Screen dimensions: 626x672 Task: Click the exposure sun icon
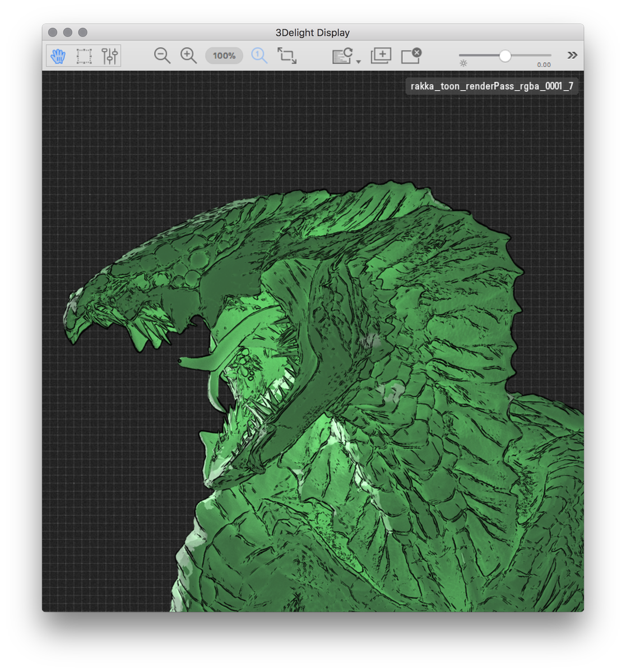tap(463, 64)
